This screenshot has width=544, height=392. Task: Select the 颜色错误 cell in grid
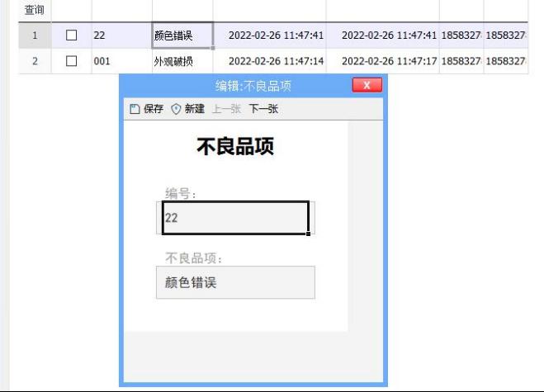click(x=182, y=35)
